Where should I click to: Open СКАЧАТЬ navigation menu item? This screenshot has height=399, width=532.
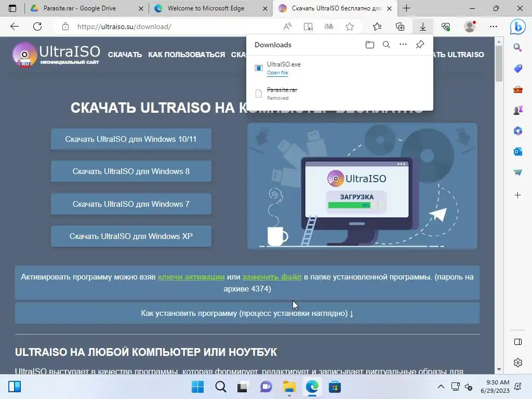125,55
